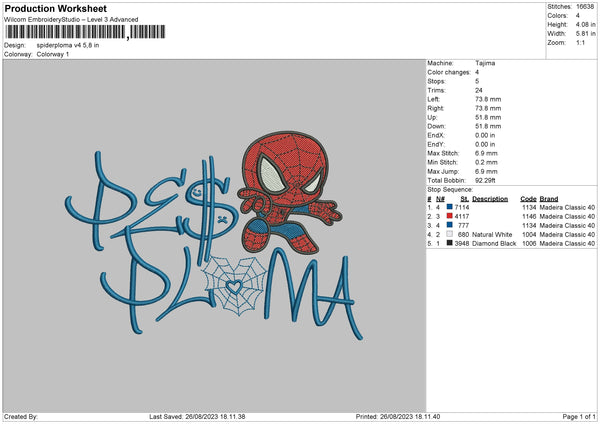Select the blue swatch beside 777 stitches
The image size is (600, 424).
[x=450, y=225]
